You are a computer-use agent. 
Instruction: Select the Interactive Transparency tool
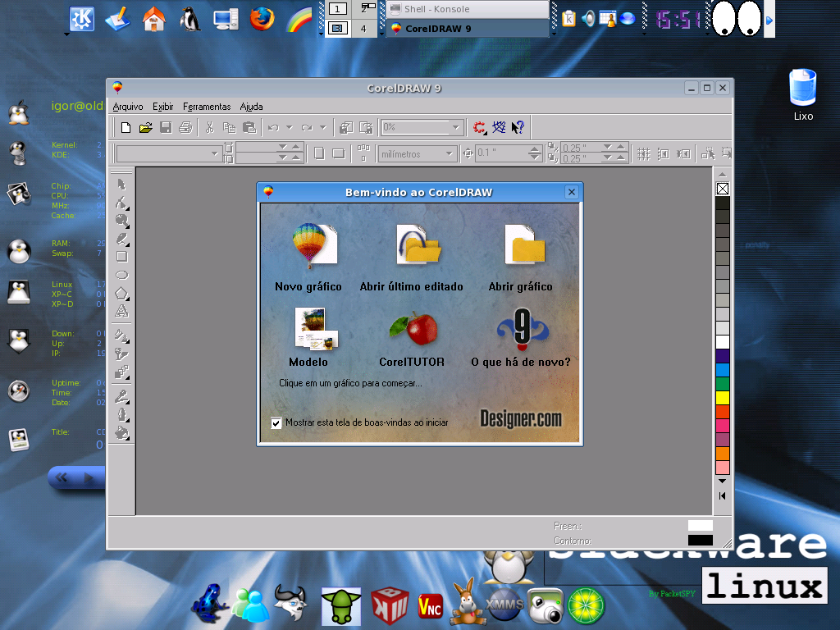[121, 354]
